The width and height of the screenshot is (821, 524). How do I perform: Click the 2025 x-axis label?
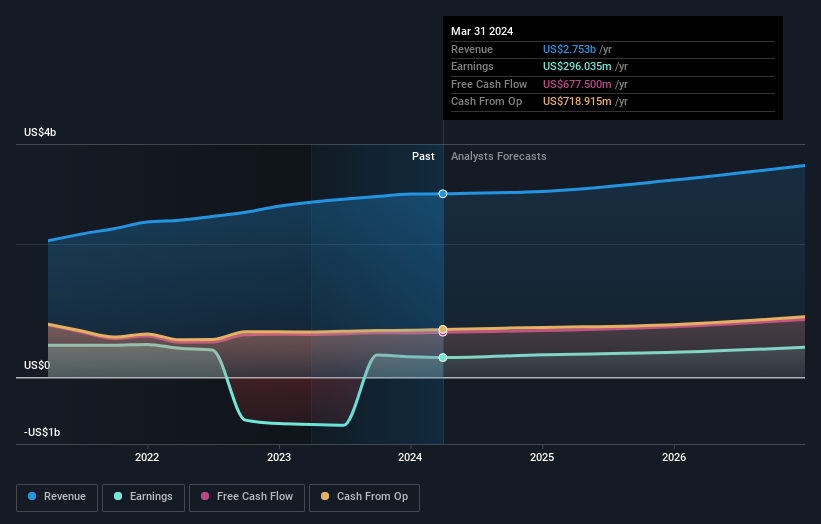click(542, 457)
